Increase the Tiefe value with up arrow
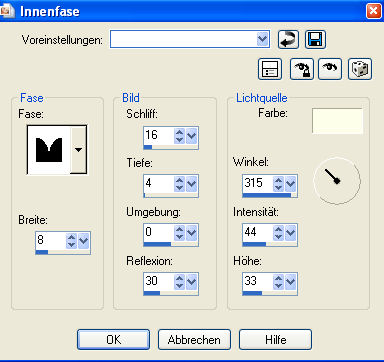The width and height of the screenshot is (384, 362). coord(179,180)
